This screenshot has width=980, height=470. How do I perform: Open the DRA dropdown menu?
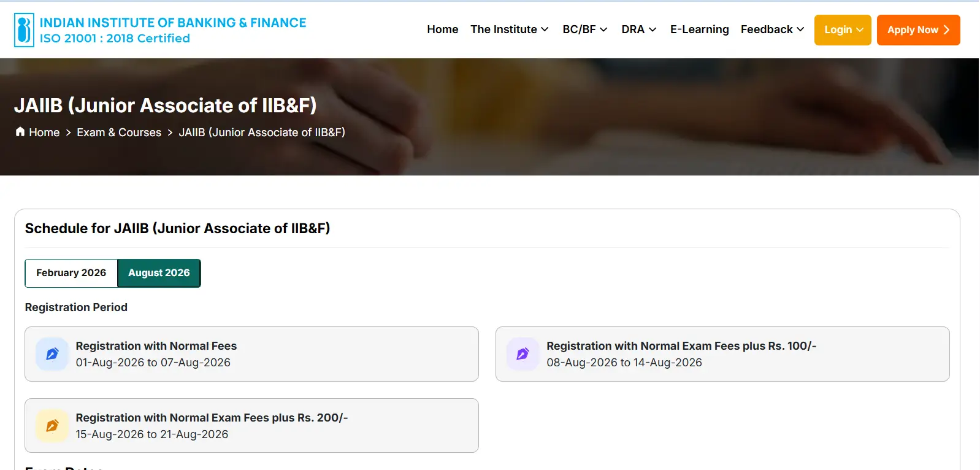click(638, 29)
